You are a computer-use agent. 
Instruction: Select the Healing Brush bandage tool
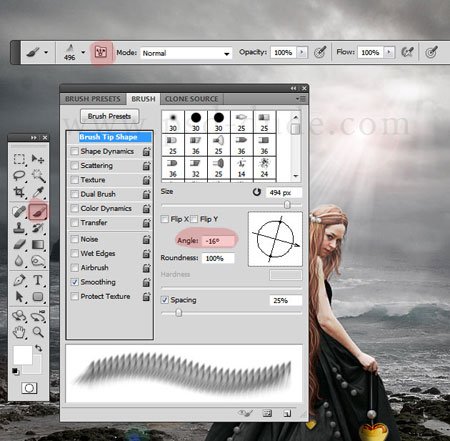[x=19, y=211]
